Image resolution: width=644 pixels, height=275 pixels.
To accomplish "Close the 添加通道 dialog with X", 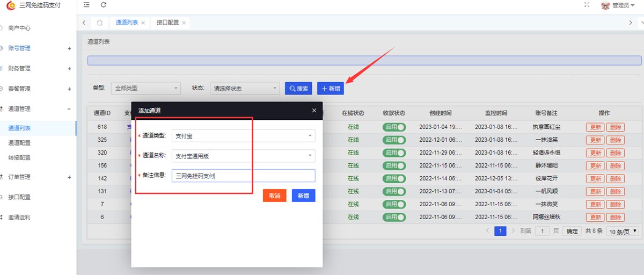I will coord(314,111).
